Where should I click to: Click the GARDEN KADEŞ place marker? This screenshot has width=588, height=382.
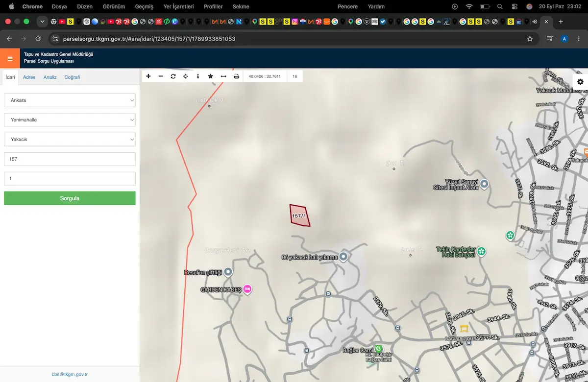(247, 289)
